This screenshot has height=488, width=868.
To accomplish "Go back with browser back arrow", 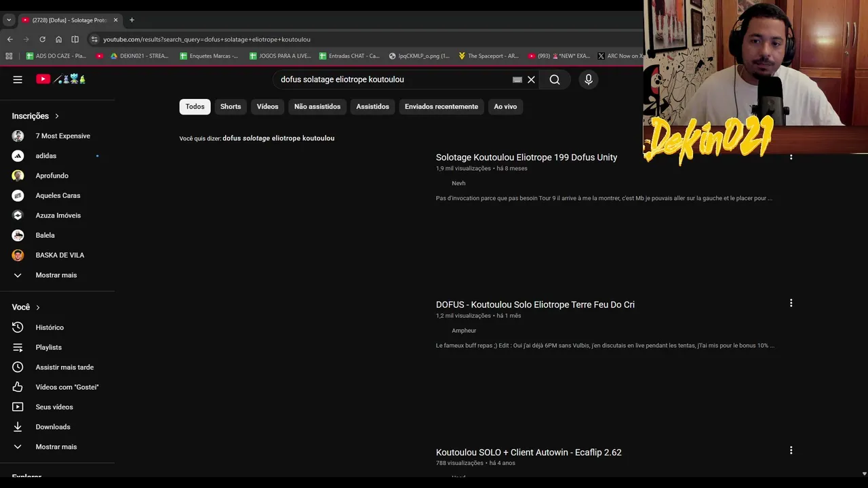I will tap(9, 39).
